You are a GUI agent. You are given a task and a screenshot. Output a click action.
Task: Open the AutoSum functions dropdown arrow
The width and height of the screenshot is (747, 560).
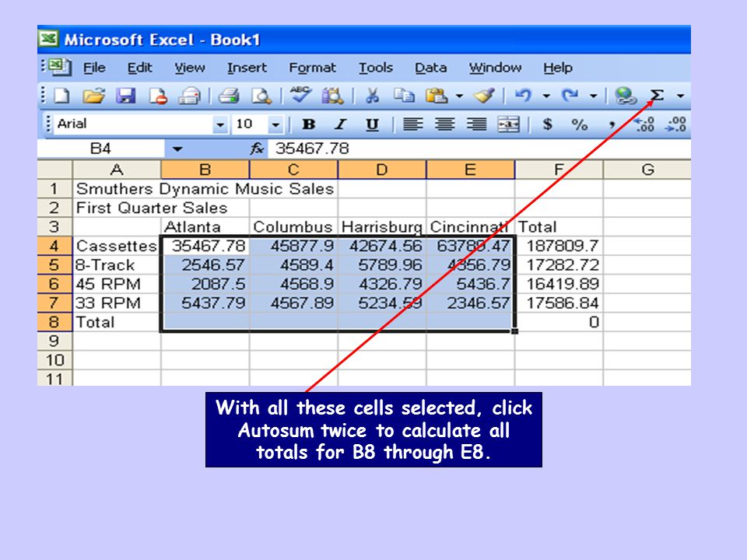(681, 96)
